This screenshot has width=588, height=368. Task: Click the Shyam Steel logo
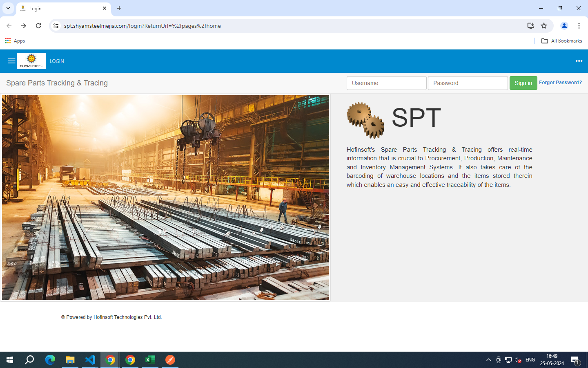(31, 61)
